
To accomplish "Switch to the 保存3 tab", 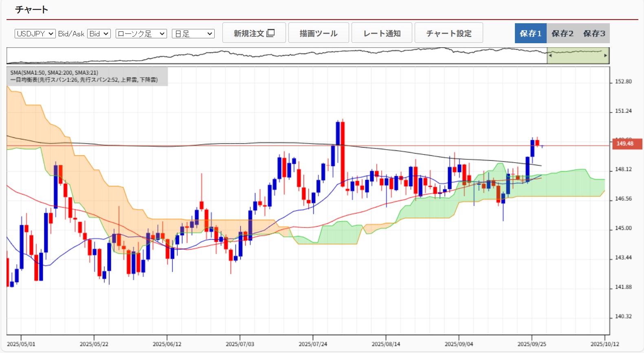I will (594, 33).
